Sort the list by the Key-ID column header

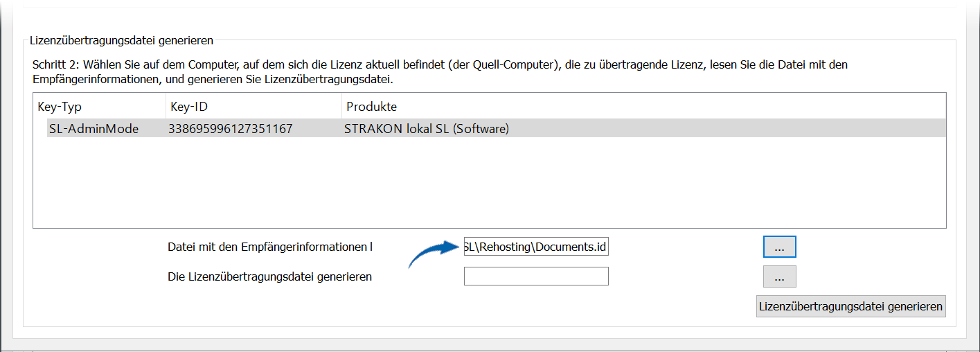253,107
